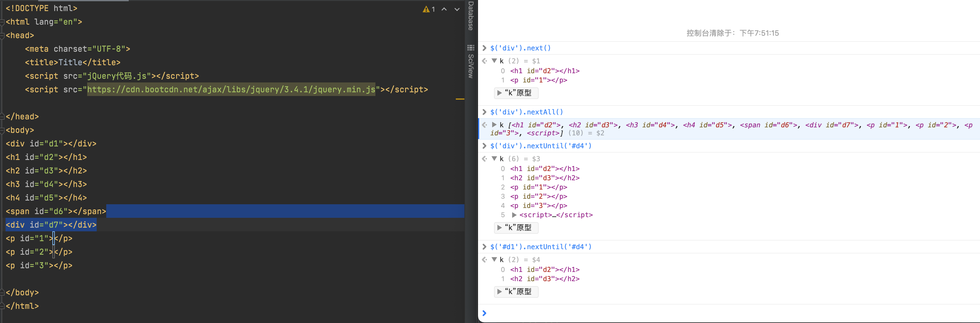Open the SciView side panel tab

(471, 66)
